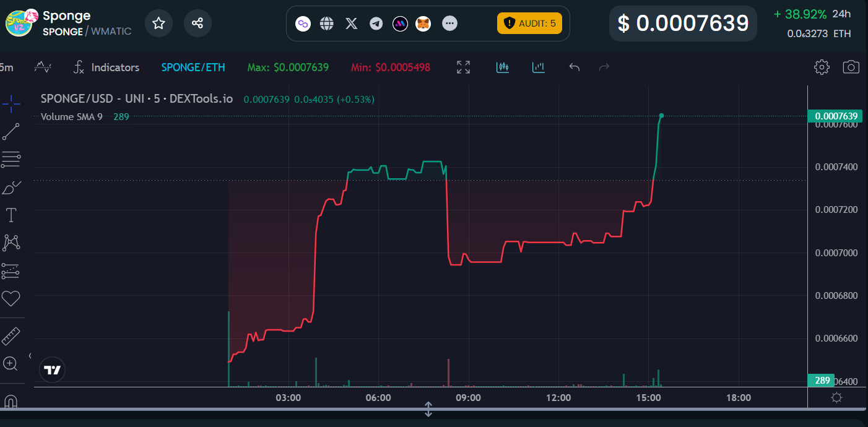Select the brush drawing tool

[11, 188]
